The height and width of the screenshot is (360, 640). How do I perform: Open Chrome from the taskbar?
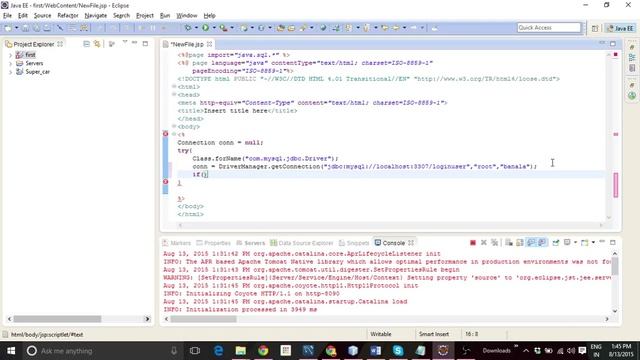263,351
